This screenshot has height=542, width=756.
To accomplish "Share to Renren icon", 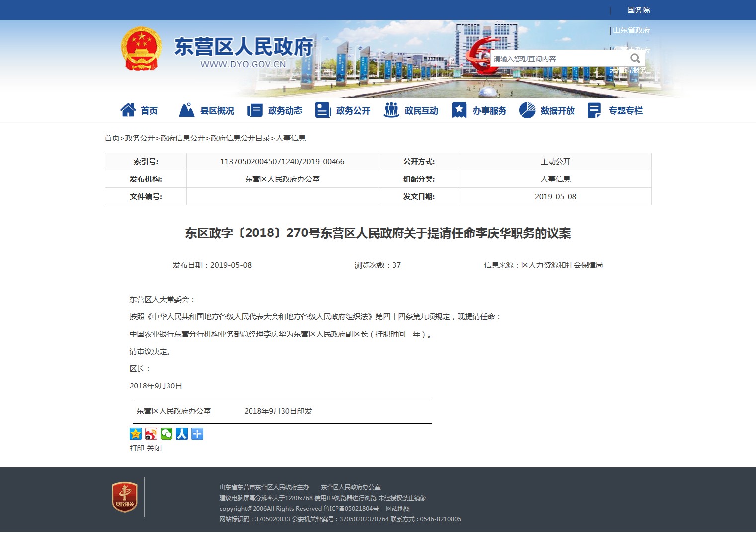I will click(x=182, y=434).
